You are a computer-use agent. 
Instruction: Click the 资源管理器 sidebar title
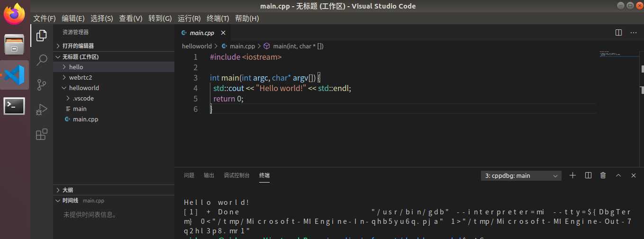pos(76,32)
